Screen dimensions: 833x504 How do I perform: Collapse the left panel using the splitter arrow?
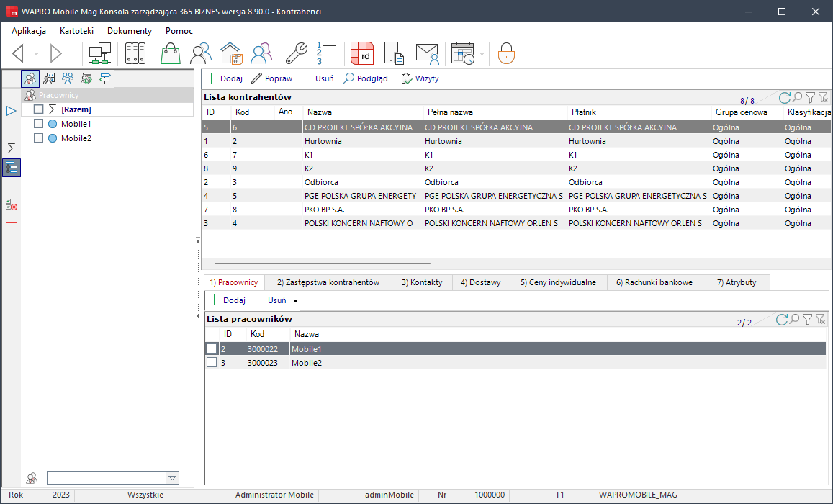(x=197, y=242)
